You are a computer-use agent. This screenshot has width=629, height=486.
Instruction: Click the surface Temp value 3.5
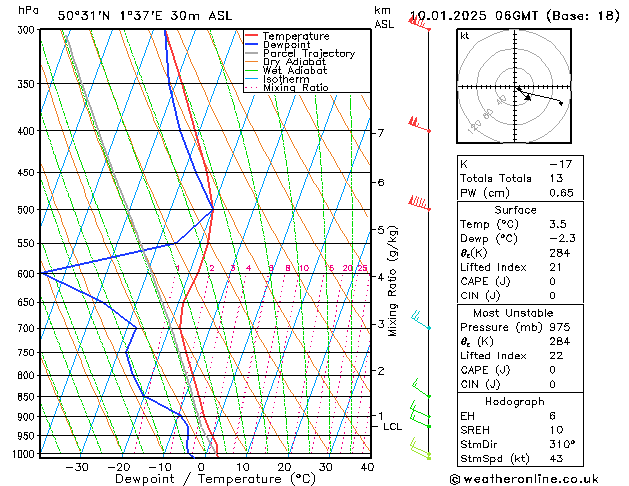pos(558,224)
